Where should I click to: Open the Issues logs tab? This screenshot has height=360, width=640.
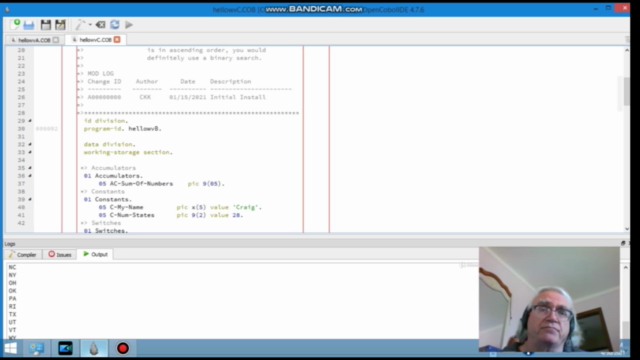(x=60, y=255)
